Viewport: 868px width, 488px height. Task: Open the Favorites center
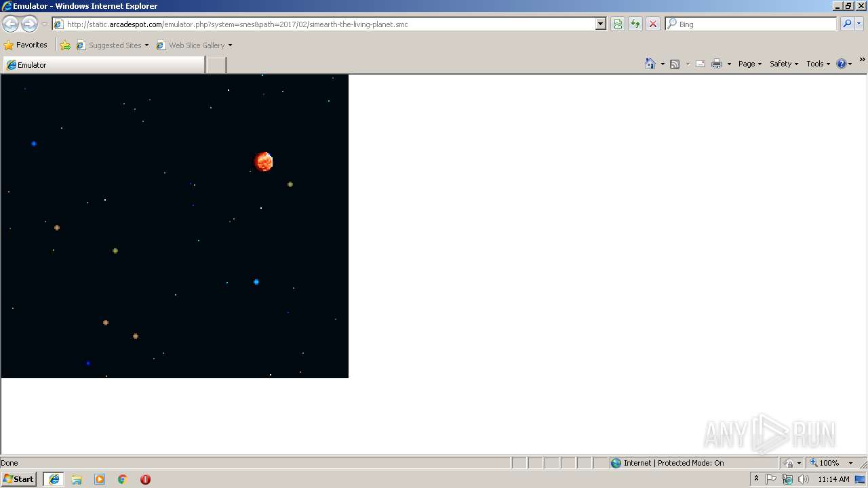[26, 45]
